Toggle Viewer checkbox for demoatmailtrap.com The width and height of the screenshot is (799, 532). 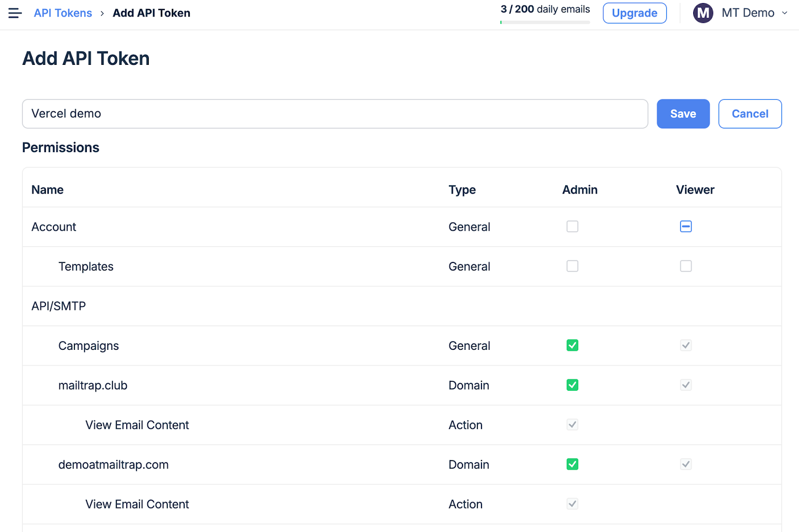click(x=686, y=464)
